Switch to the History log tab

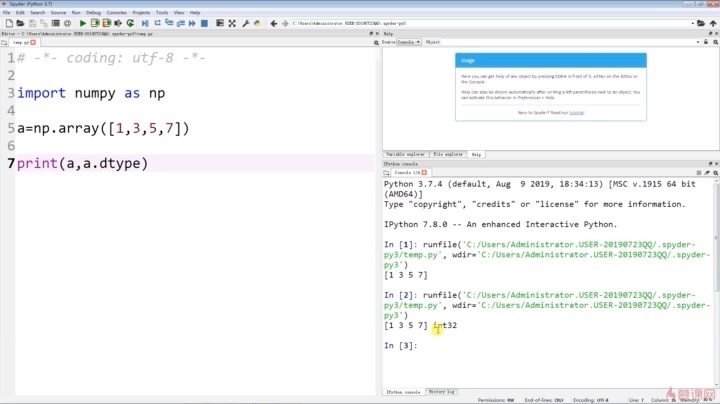(x=441, y=392)
